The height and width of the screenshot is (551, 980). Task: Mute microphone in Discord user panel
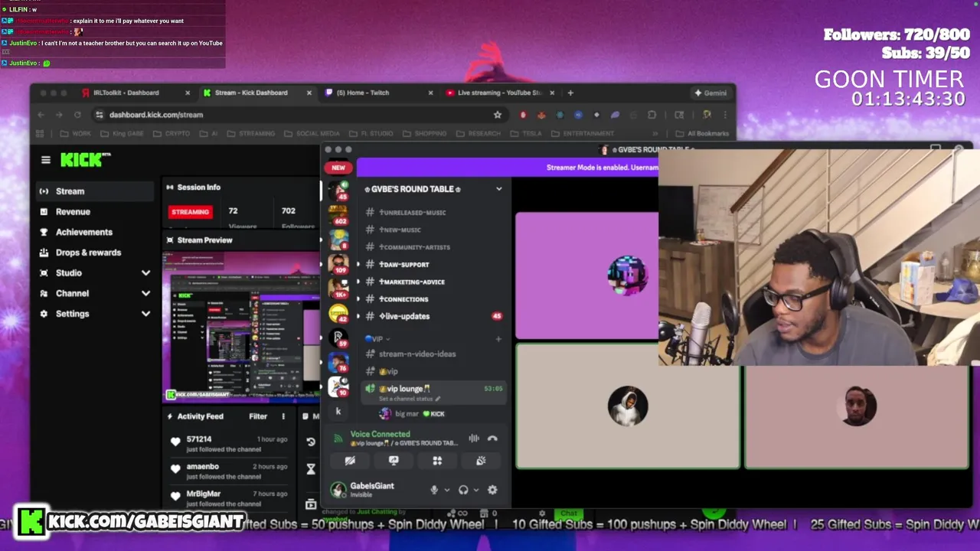[434, 490]
